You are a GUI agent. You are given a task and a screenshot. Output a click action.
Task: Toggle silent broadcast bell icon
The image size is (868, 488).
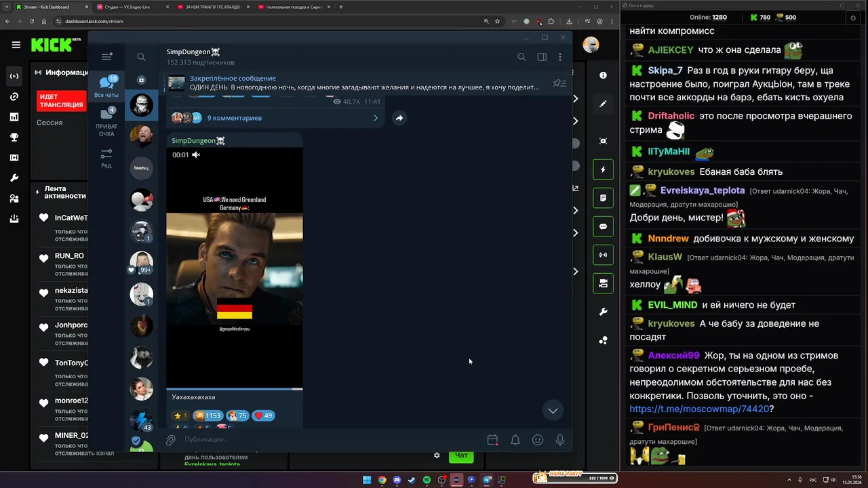point(515,440)
